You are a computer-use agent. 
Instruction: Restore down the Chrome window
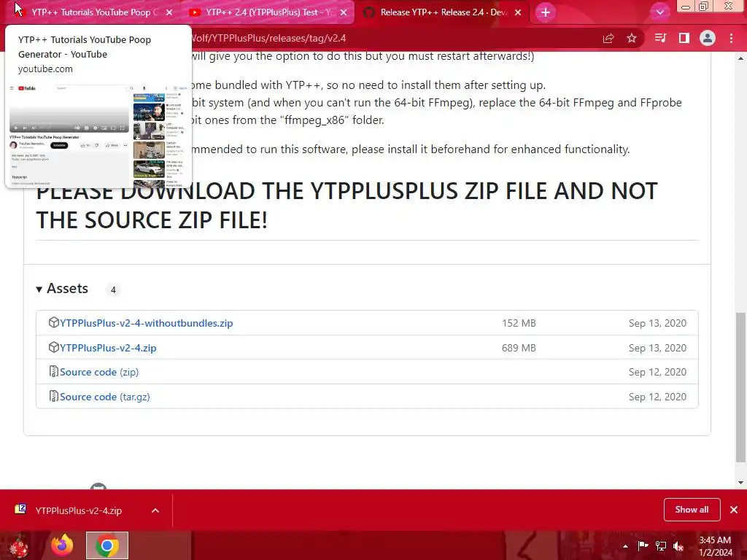click(704, 6)
